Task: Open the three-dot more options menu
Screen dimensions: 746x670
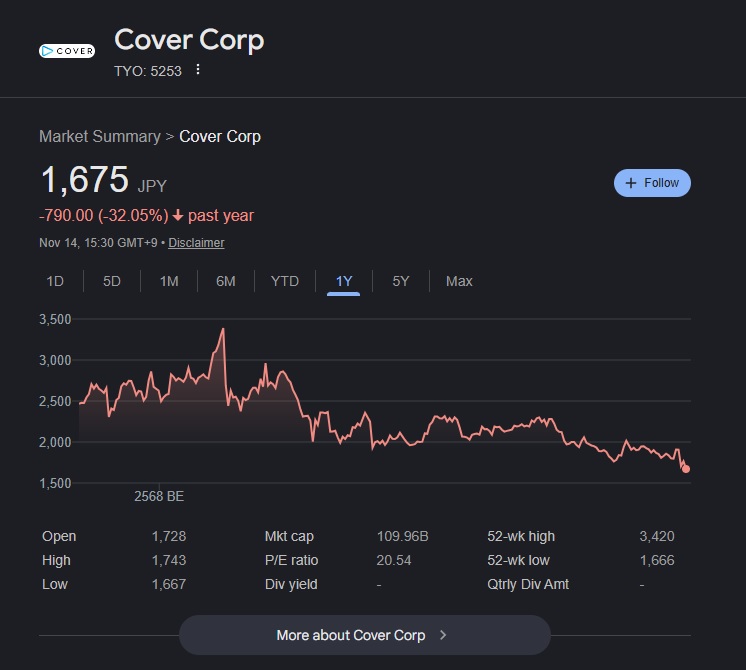Action: (198, 70)
